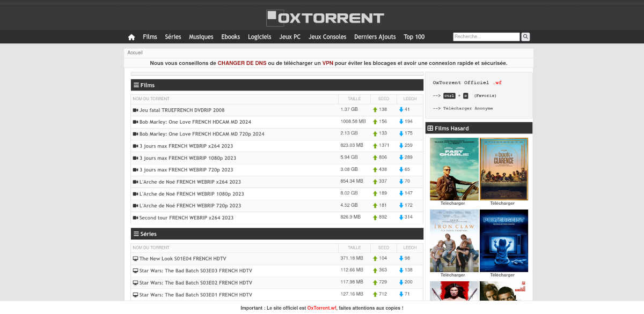Open 3 jours max FRENCH WEBRIP 1080p
This screenshot has width=644, height=314.
coord(188,158)
